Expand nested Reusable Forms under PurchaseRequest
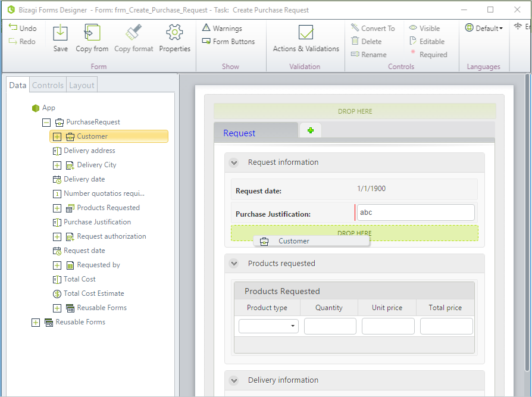The height and width of the screenshot is (397, 532). [57, 308]
